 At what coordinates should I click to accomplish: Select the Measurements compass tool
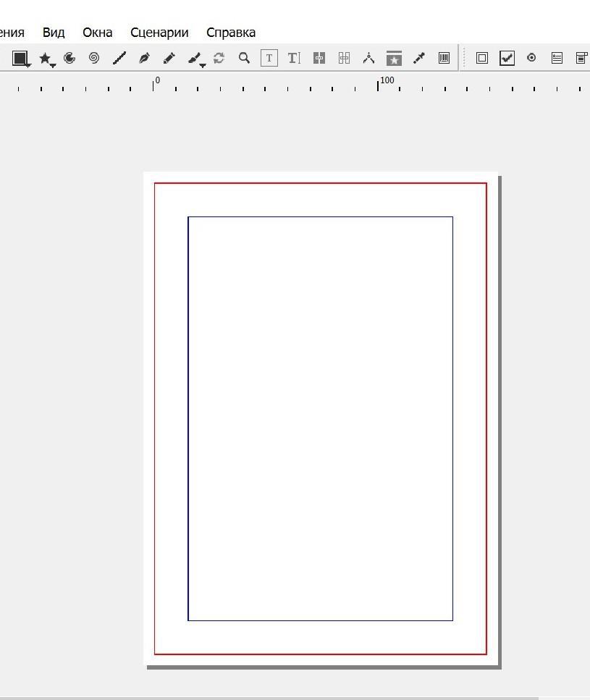point(368,58)
